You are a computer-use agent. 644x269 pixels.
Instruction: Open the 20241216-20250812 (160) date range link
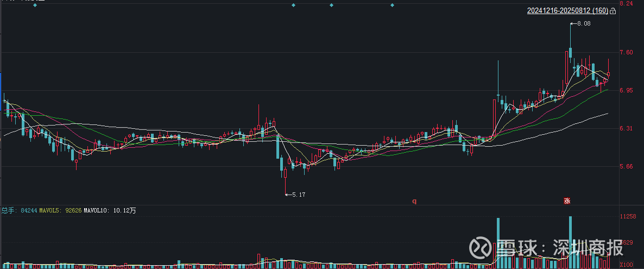[567, 11]
